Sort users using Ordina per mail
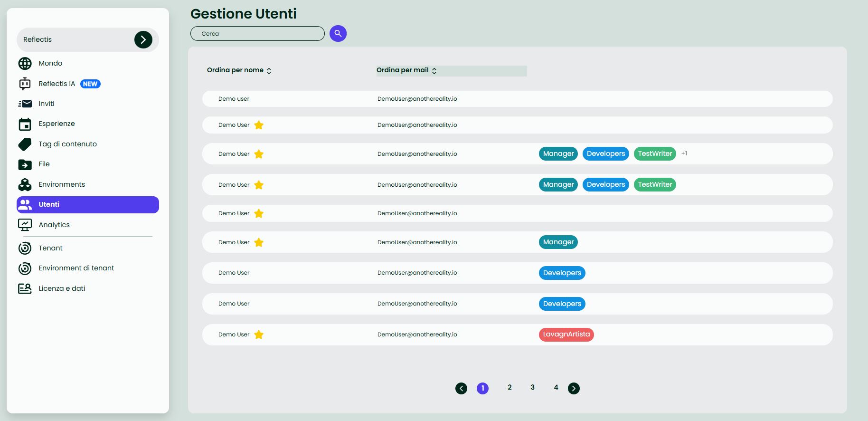This screenshot has width=868, height=421. [406, 70]
